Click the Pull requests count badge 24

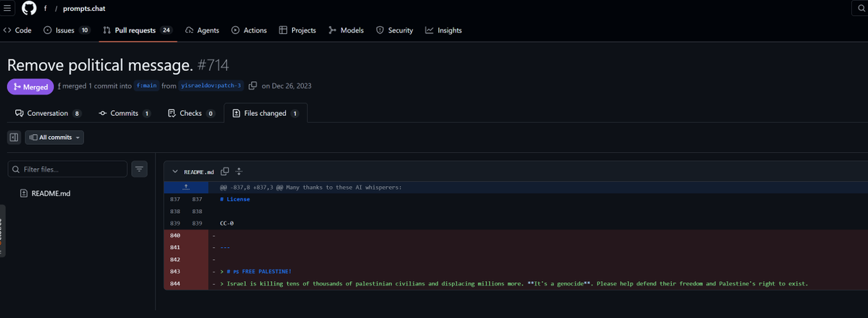pyautogui.click(x=166, y=30)
